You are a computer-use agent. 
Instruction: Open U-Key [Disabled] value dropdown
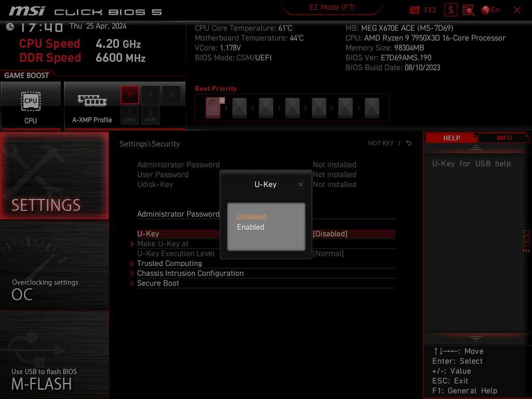(x=330, y=234)
